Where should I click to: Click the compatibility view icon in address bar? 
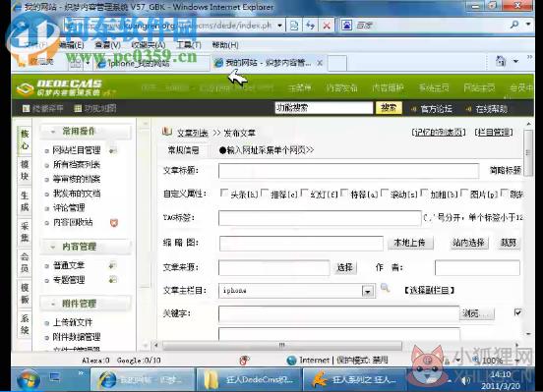(294, 26)
